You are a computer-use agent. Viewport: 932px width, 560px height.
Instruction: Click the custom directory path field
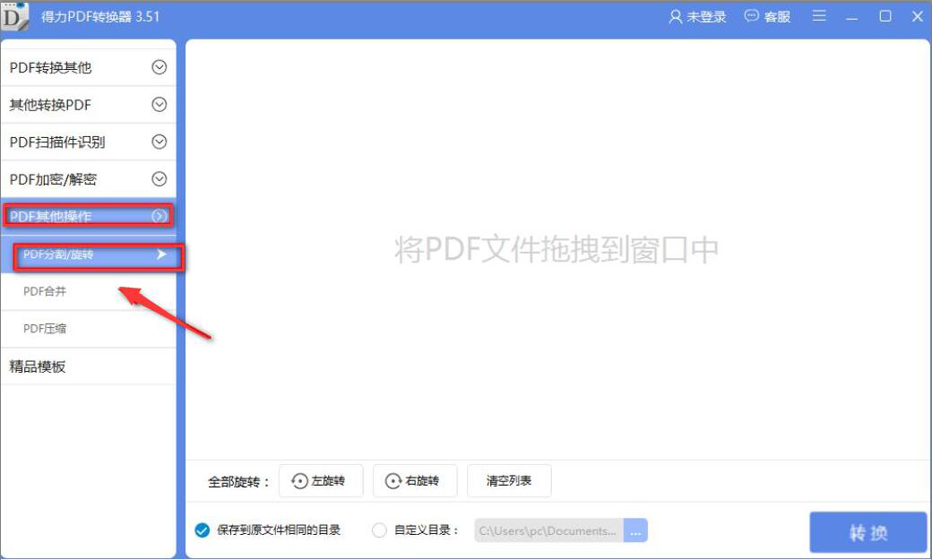pyautogui.click(x=548, y=530)
